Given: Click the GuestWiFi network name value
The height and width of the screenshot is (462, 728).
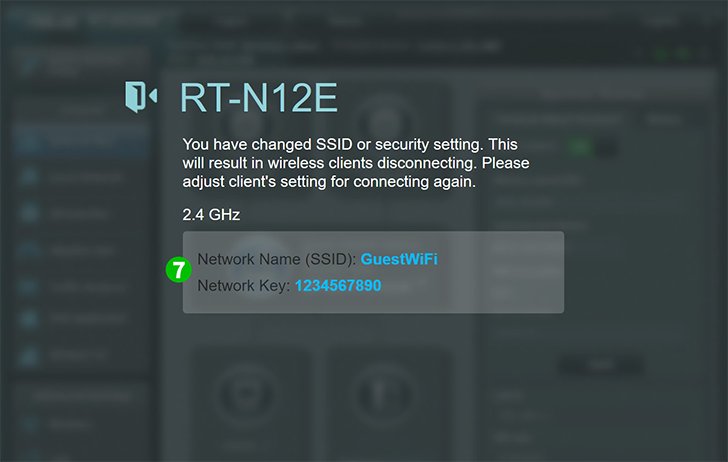Looking at the screenshot, I should pos(399,259).
